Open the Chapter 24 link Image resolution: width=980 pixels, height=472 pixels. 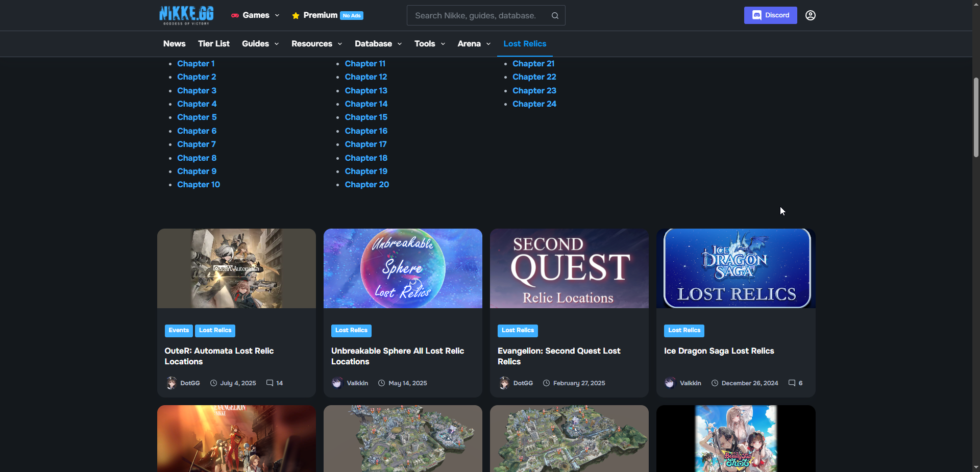[534, 104]
